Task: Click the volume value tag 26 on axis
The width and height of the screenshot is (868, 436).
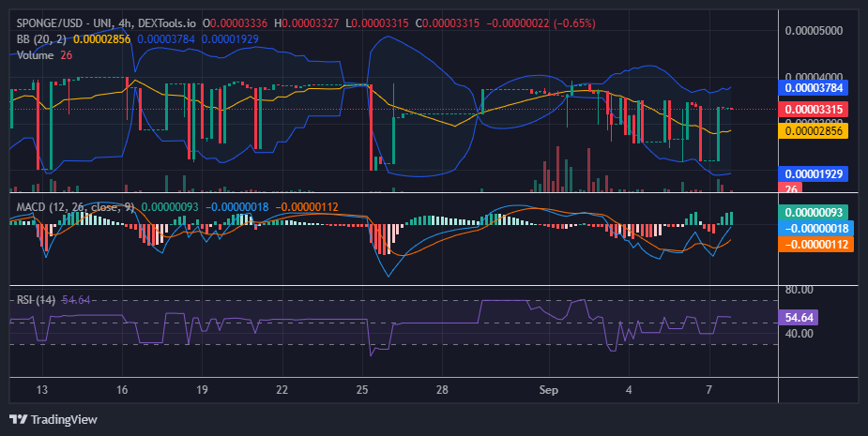Action: (x=791, y=188)
